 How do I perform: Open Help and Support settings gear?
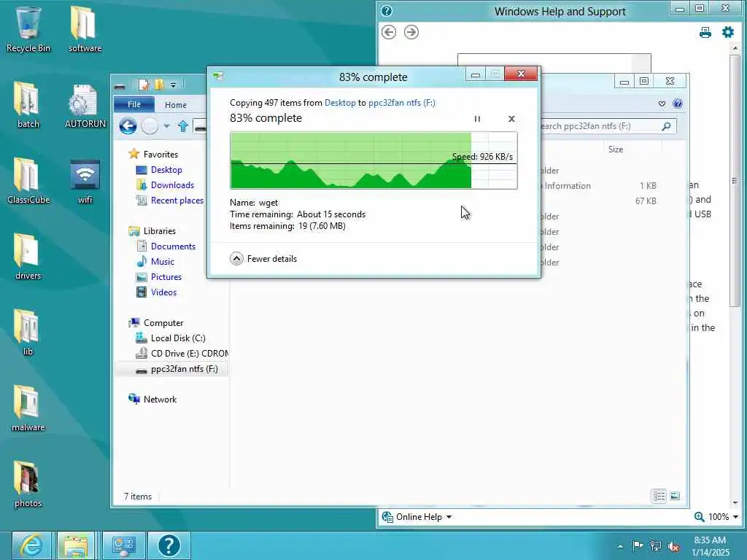pyautogui.click(x=727, y=32)
